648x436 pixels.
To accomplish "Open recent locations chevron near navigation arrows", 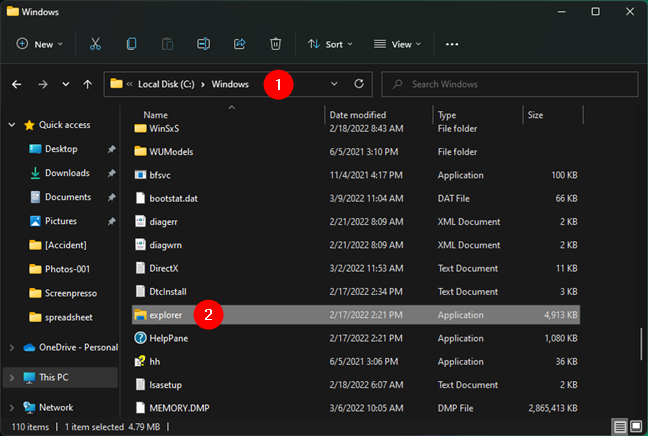I will click(x=65, y=84).
